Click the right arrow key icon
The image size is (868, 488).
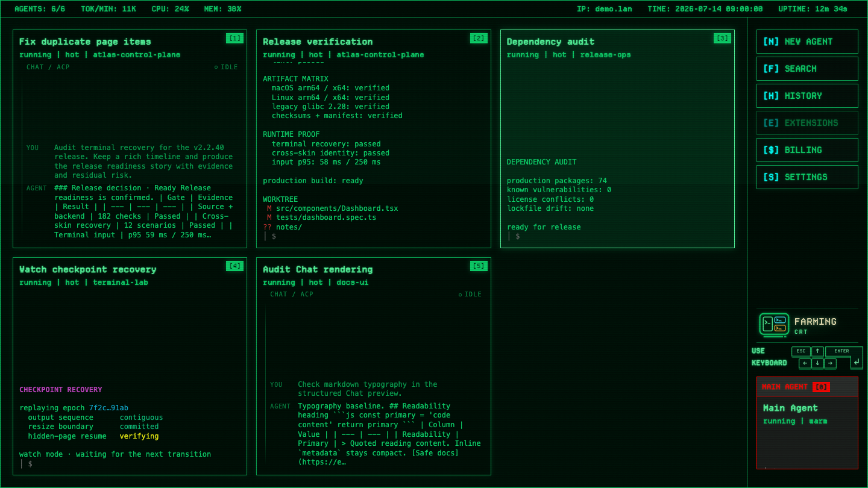point(831,363)
